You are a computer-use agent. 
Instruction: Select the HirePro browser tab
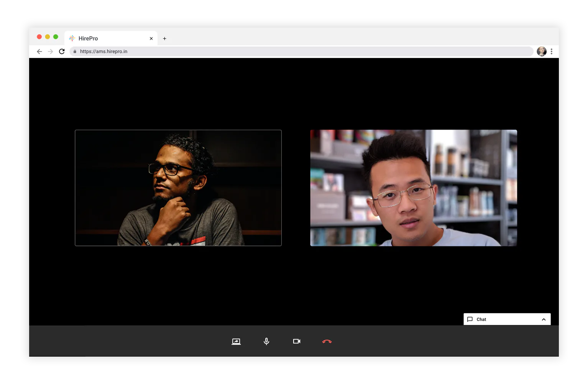(111, 38)
